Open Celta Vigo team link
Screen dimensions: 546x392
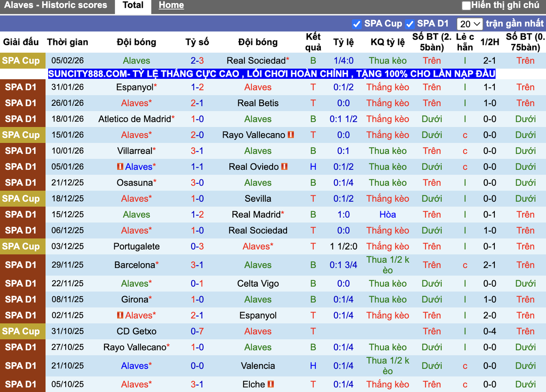(258, 284)
